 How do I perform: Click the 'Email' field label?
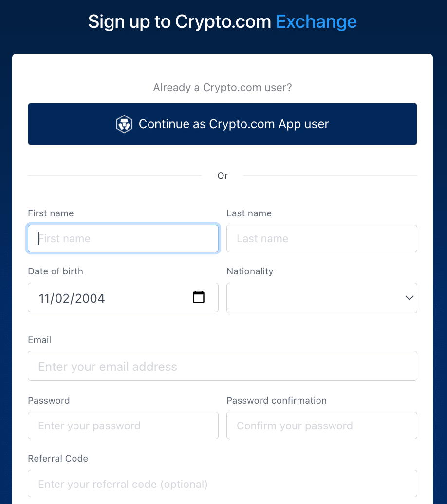point(39,340)
